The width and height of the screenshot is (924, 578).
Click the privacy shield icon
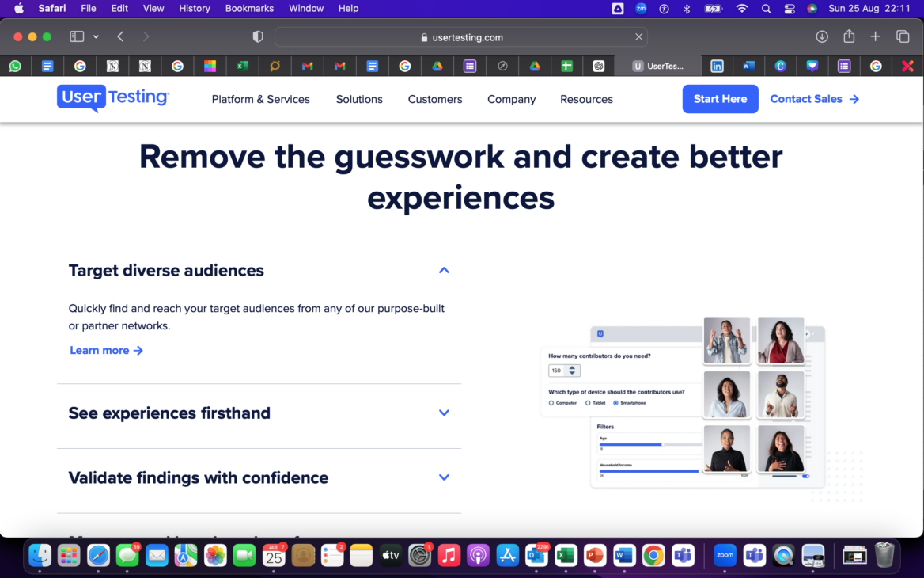(257, 36)
